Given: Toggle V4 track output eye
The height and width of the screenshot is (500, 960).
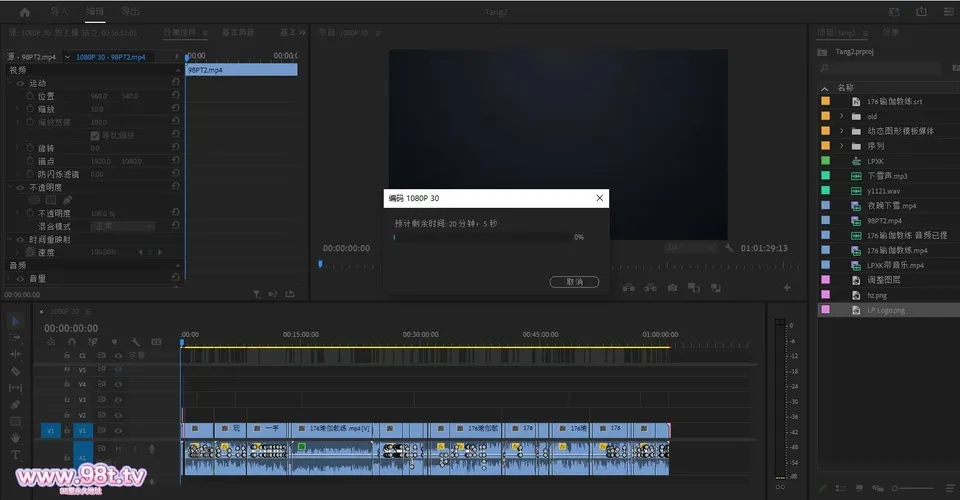Looking at the screenshot, I should tap(118, 384).
